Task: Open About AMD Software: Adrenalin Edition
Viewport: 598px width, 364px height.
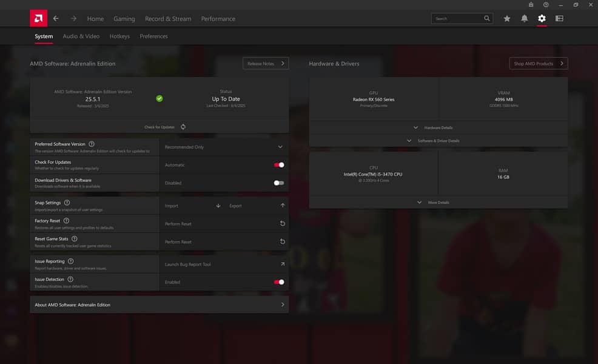Action: pyautogui.click(x=160, y=305)
